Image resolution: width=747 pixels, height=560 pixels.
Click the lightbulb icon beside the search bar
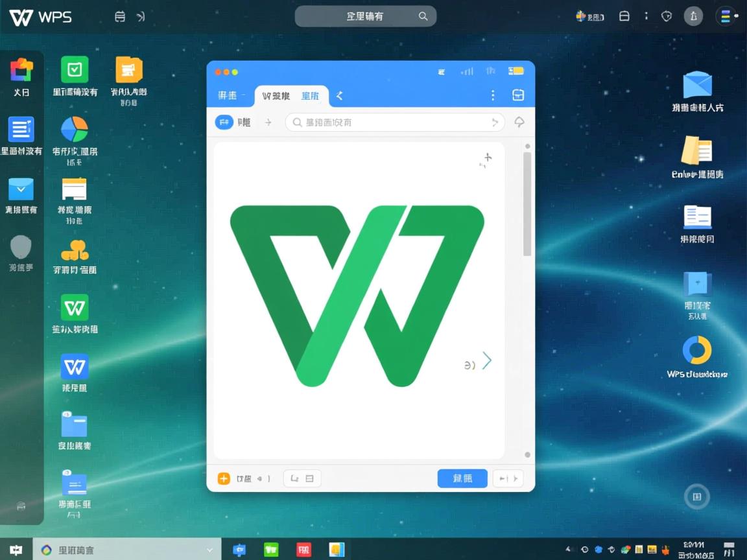[x=519, y=122]
